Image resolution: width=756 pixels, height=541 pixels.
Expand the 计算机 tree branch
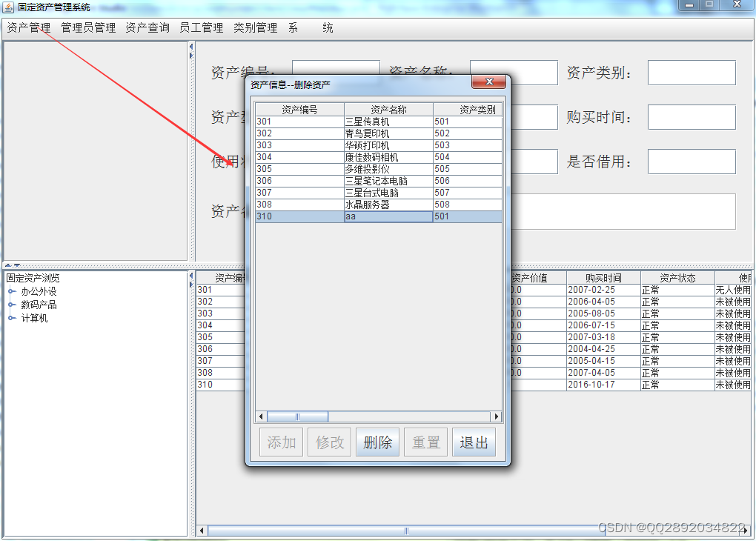coord(9,317)
